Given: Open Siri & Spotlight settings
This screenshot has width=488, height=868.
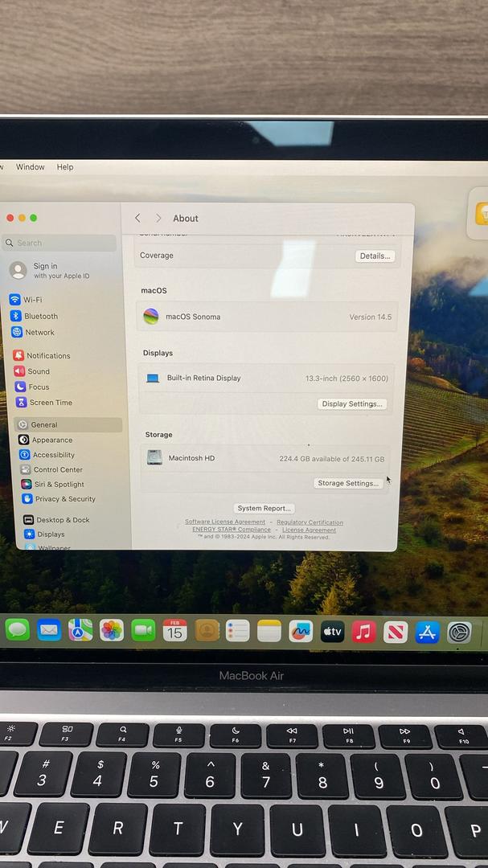Looking at the screenshot, I should 52,485.
